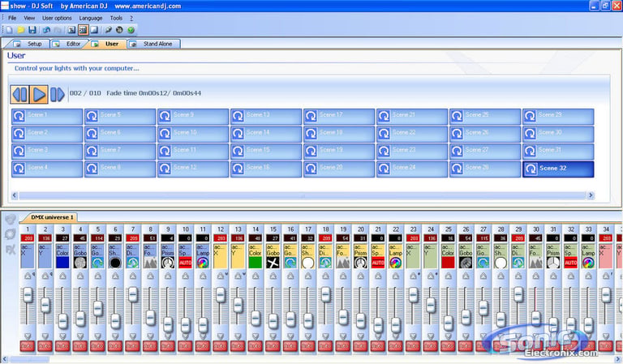Increase channel 16 using its up arrow

[x=290, y=276]
